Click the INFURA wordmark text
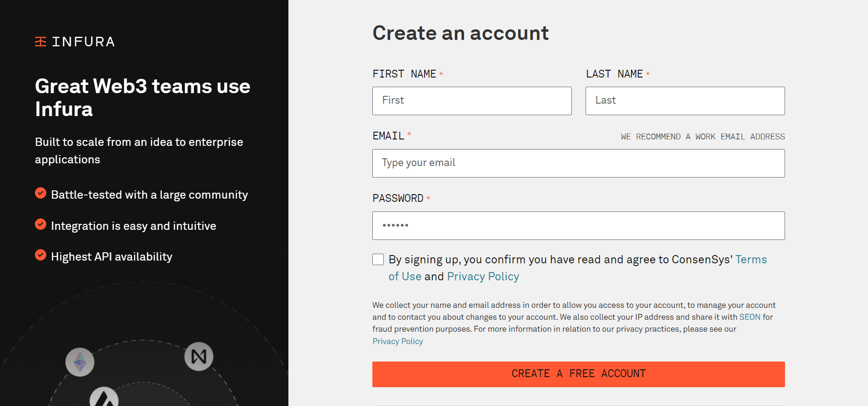 coord(83,42)
